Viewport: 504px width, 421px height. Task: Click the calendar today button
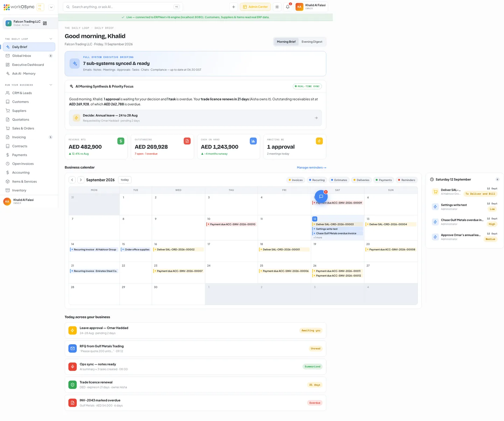125,180
